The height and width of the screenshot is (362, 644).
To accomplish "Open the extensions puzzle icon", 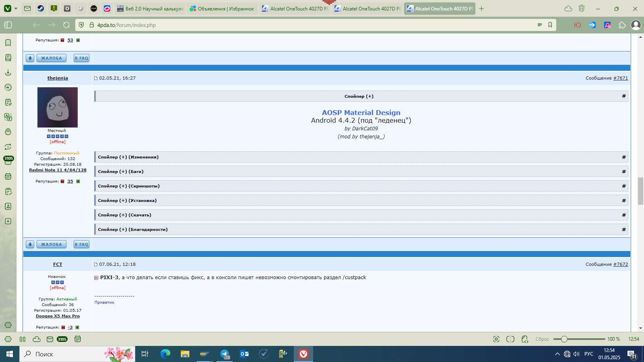I will point(622,25).
